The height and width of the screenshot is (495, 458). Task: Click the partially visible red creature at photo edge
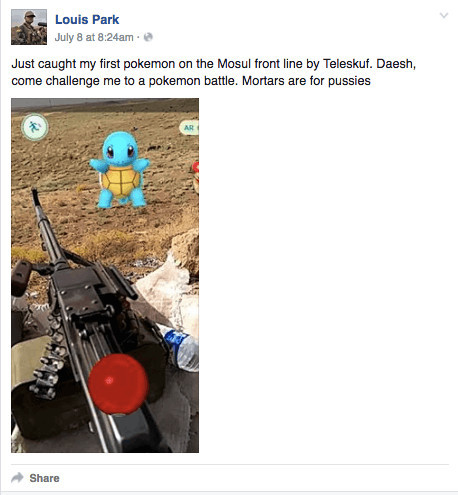[x=196, y=177]
